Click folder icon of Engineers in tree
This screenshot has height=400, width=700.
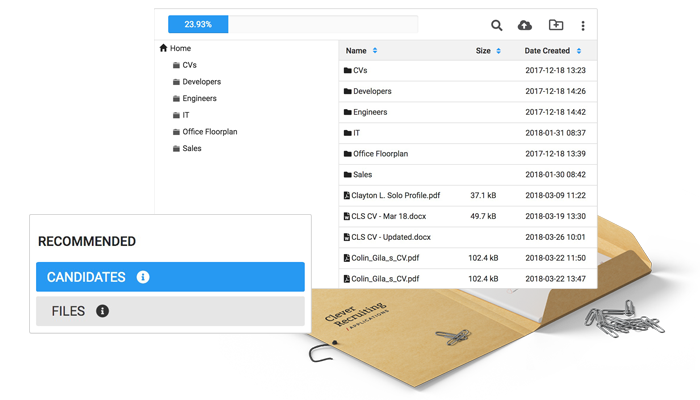point(176,99)
